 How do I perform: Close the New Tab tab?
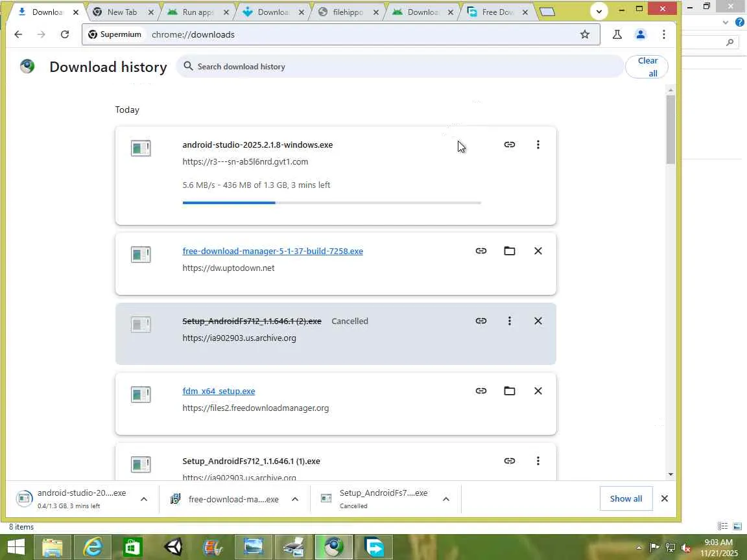(150, 12)
